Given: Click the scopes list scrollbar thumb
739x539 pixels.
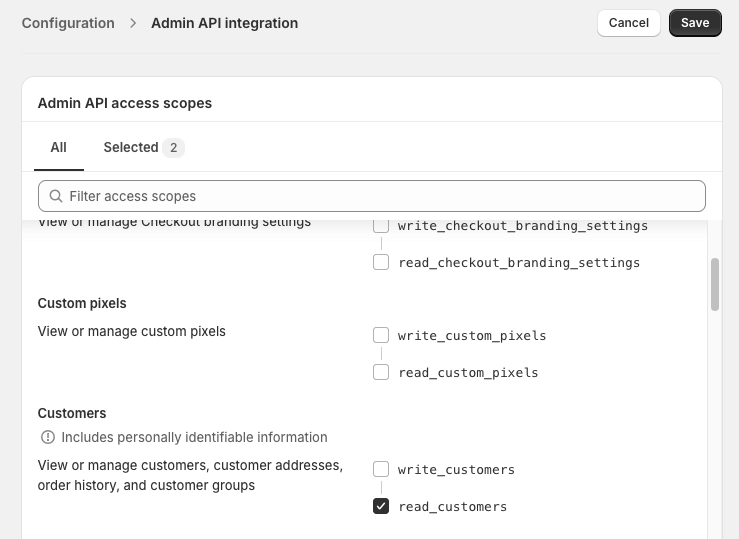Looking at the screenshot, I should pos(715,284).
